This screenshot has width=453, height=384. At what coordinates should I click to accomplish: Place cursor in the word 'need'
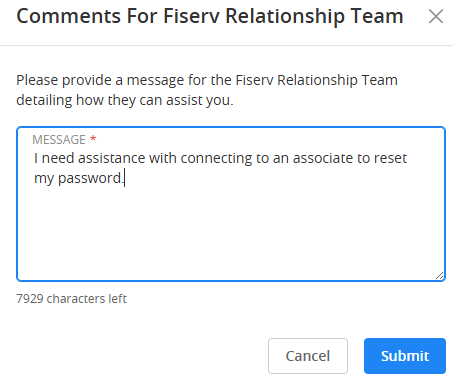click(58, 158)
